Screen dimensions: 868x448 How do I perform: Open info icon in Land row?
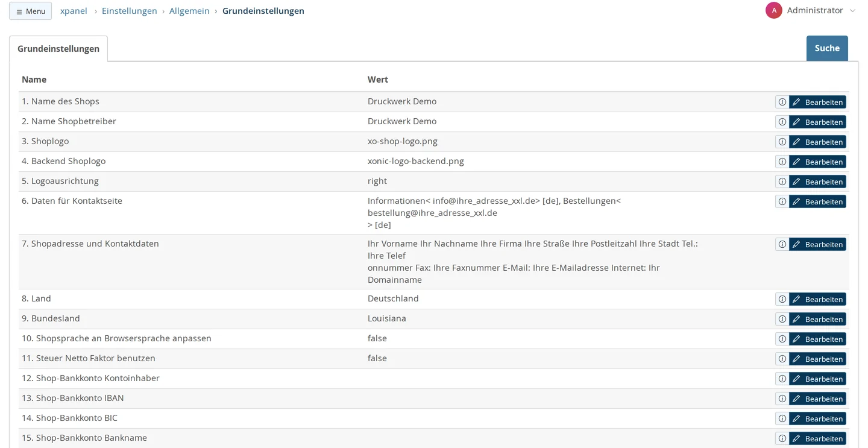(782, 299)
